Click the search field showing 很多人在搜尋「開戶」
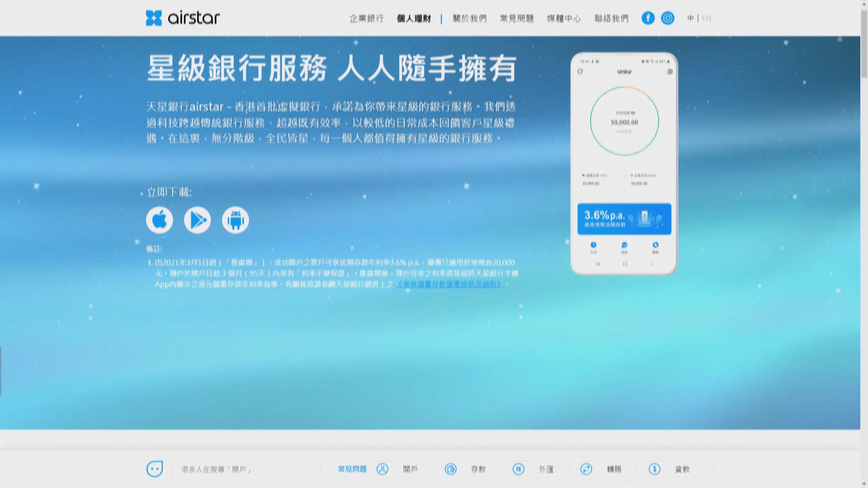The height and width of the screenshot is (488, 868). tap(216, 469)
